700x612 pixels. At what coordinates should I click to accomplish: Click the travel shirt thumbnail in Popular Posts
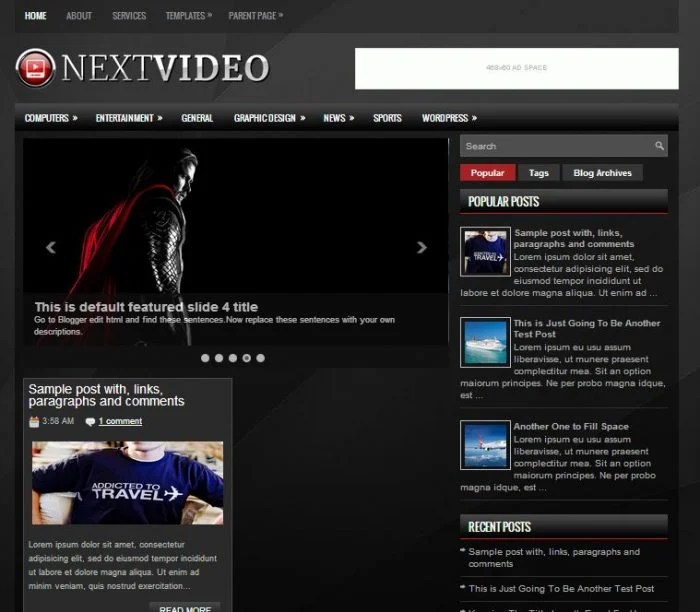point(485,252)
